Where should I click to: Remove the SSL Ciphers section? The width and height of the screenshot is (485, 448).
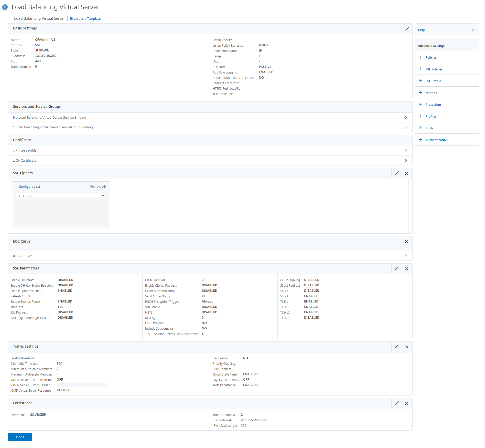[406, 173]
